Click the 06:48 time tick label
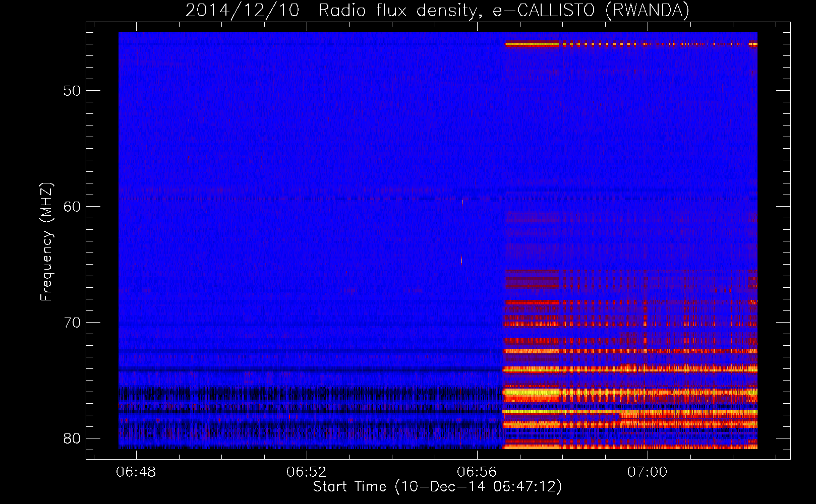 click(136, 472)
